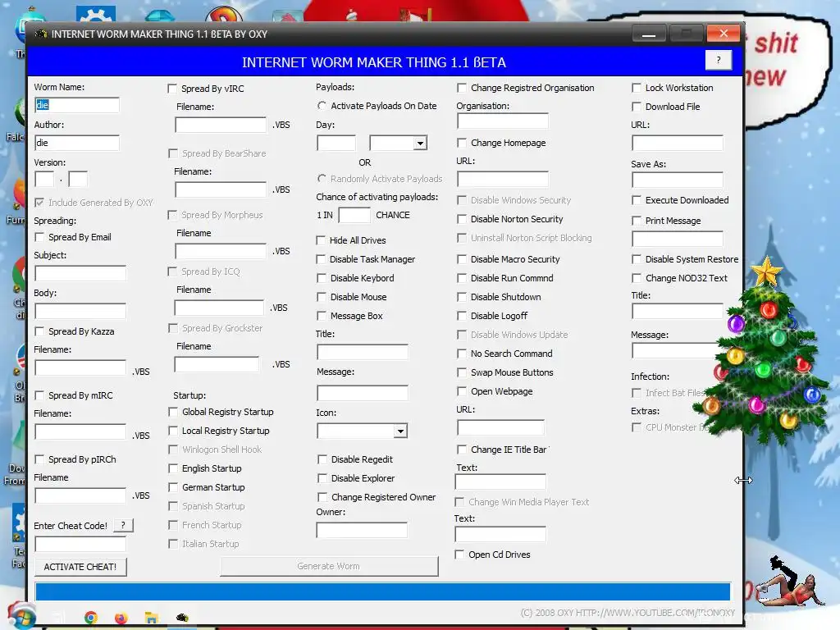
Task: Click the worm maker taskbar icon
Action: click(182, 618)
